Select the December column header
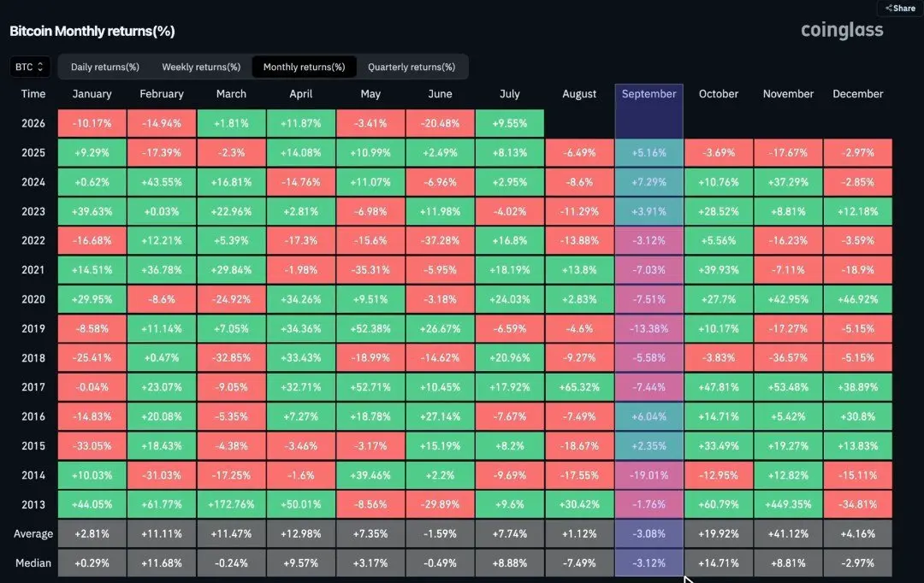Image resolution: width=924 pixels, height=583 pixels. tap(857, 94)
